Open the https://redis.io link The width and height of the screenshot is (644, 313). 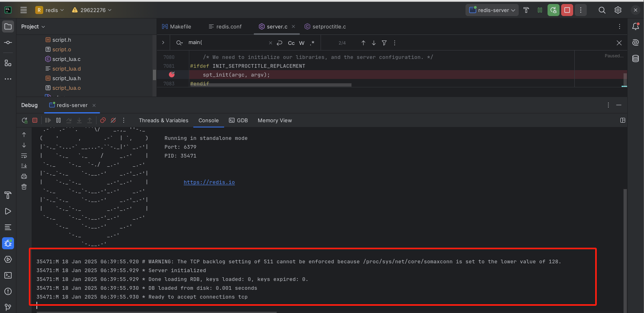point(209,182)
